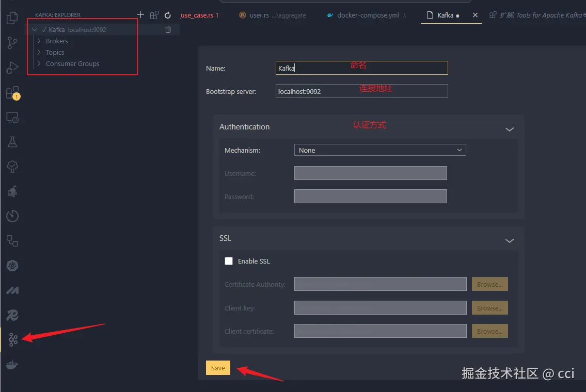Collapse the Kafka cluster tree node
This screenshot has width=586, height=392.
[35, 29]
